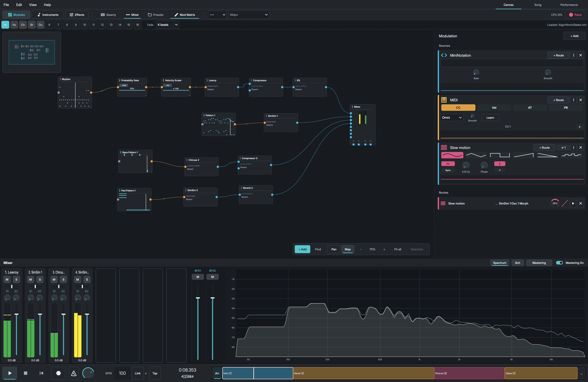Mute the 1. Leeroy mixer channel
Viewport: 588px width, 382px height.
click(x=7, y=279)
